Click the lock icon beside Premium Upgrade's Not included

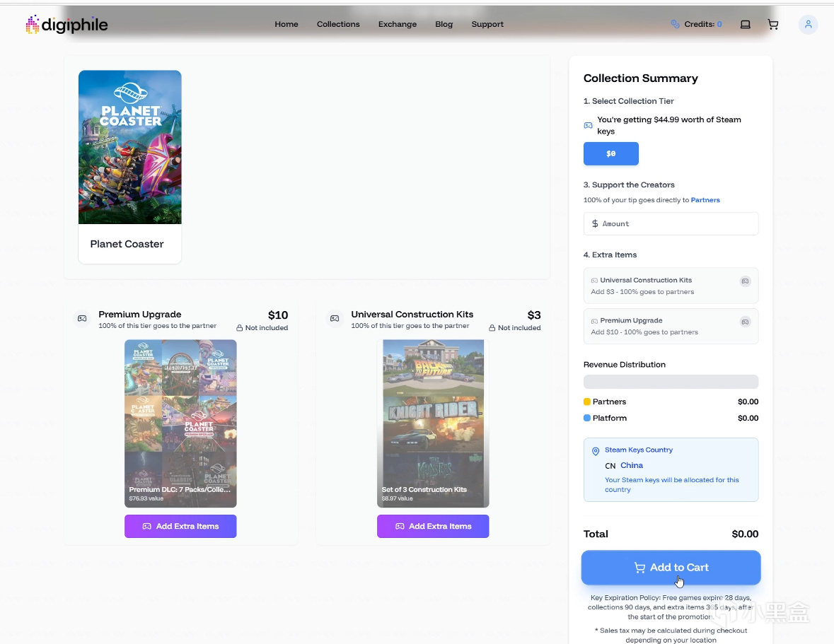point(239,328)
